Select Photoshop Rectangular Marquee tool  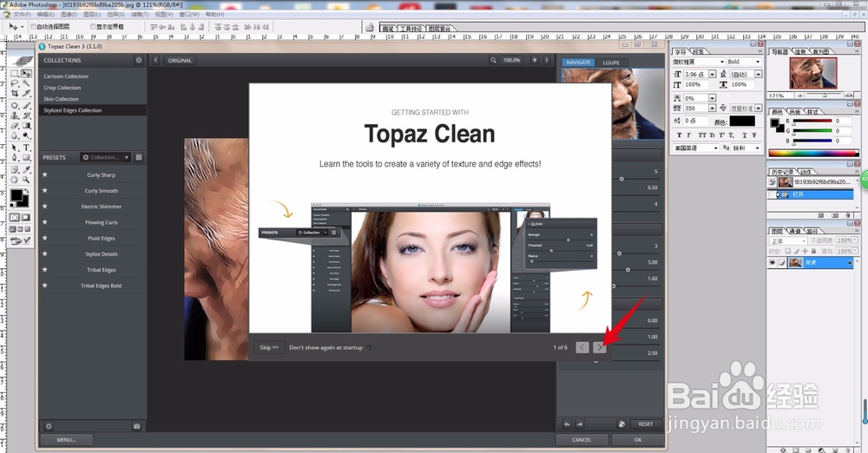point(15,73)
